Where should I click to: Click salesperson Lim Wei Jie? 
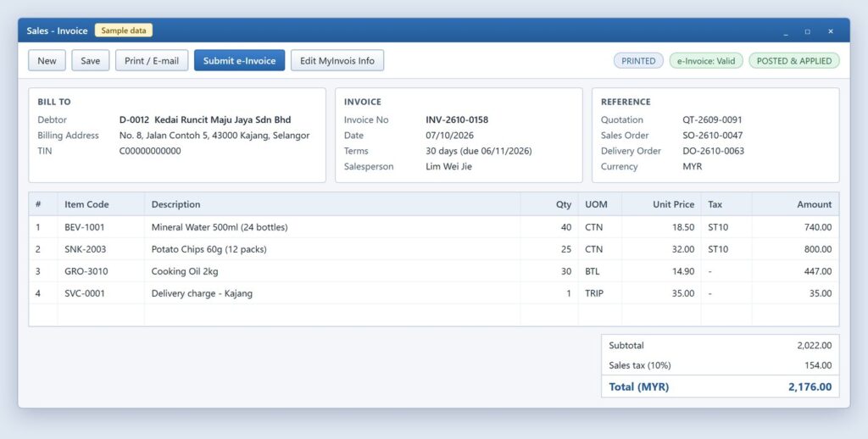click(448, 167)
